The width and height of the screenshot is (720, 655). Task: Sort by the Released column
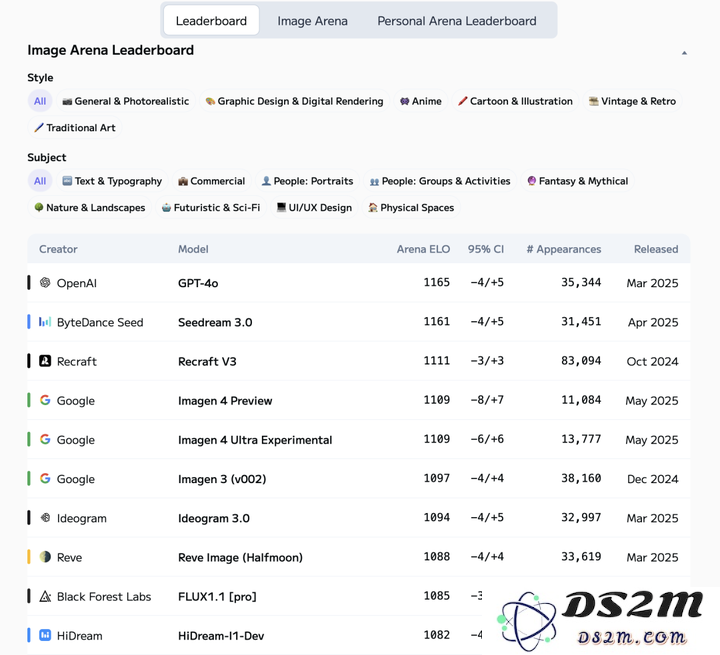tap(656, 249)
